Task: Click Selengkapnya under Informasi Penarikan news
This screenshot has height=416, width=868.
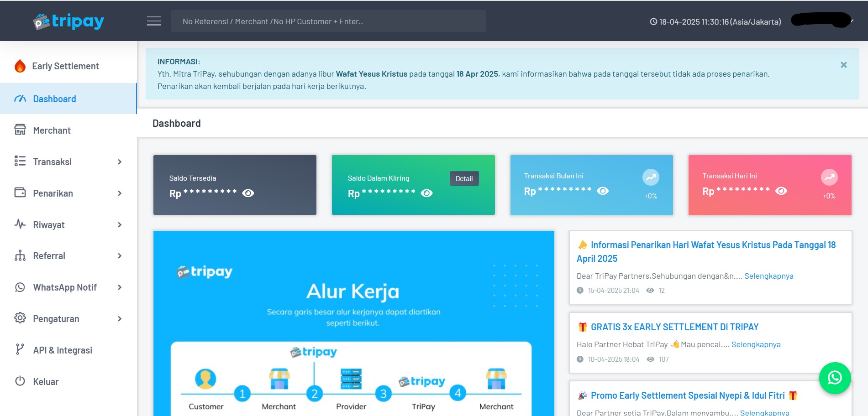Action: (x=769, y=276)
